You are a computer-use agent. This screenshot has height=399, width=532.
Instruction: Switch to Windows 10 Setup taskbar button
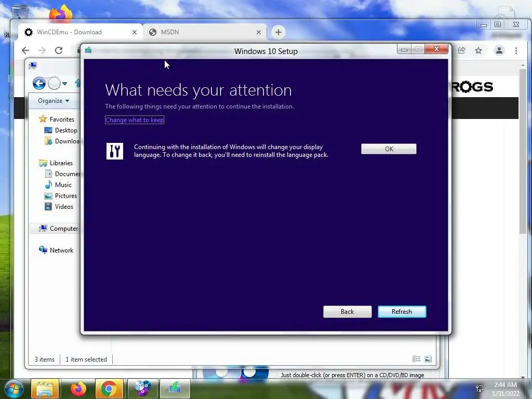(175, 389)
